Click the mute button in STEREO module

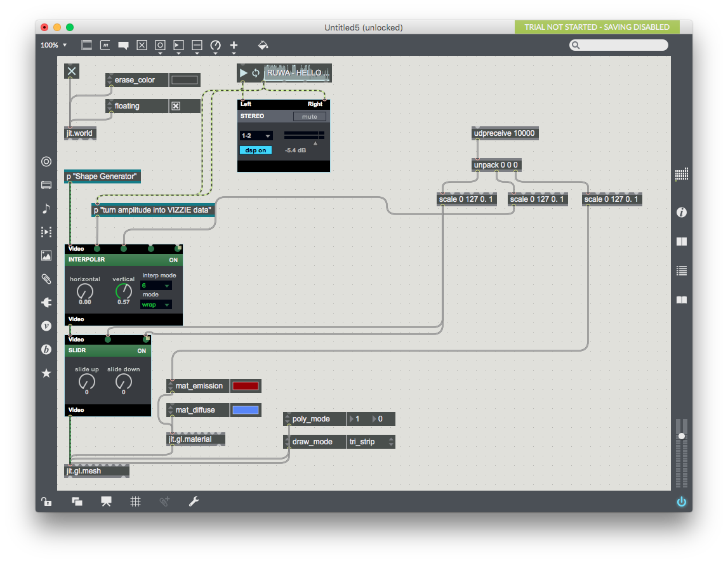(309, 117)
